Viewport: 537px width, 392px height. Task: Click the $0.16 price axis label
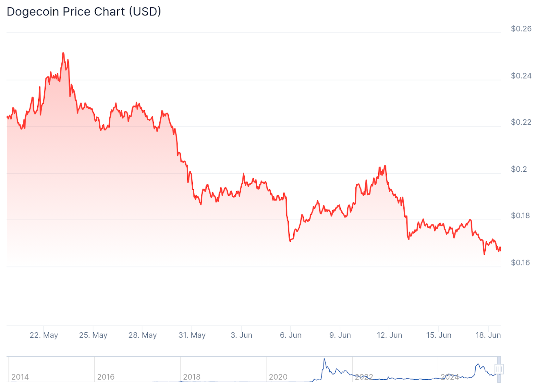point(520,262)
